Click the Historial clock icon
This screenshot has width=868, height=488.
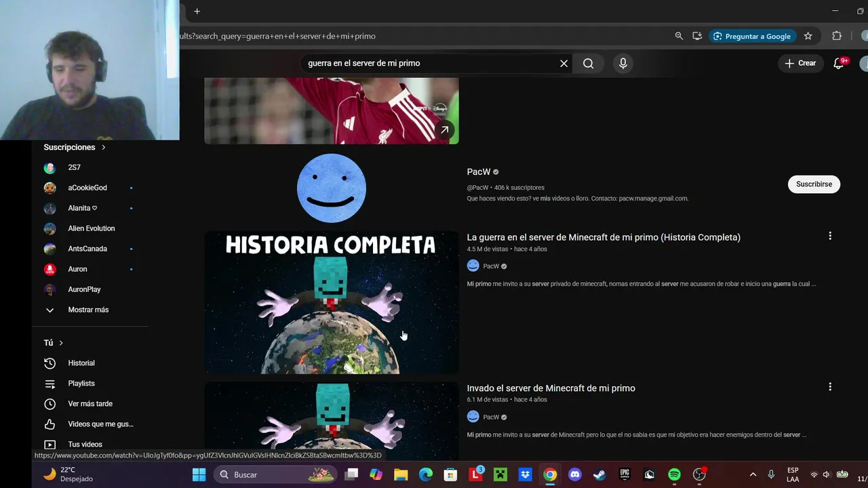pos(50,363)
